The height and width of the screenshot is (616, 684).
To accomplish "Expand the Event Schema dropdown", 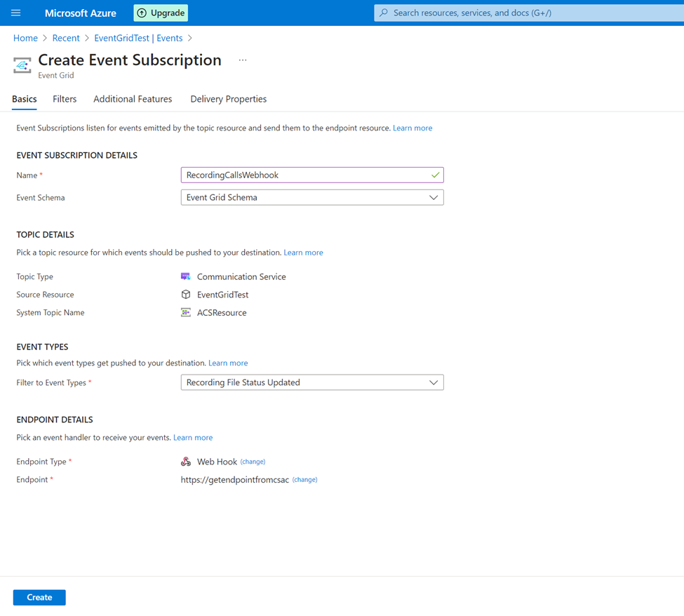I will pyautogui.click(x=312, y=198).
